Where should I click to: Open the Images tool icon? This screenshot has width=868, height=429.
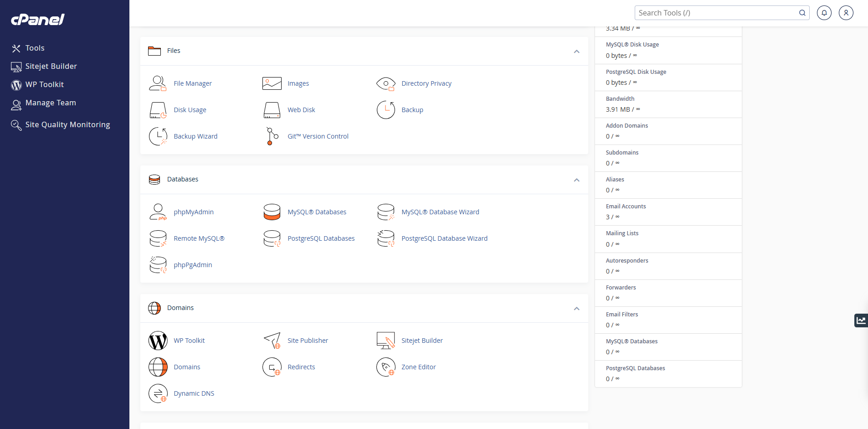(272, 83)
